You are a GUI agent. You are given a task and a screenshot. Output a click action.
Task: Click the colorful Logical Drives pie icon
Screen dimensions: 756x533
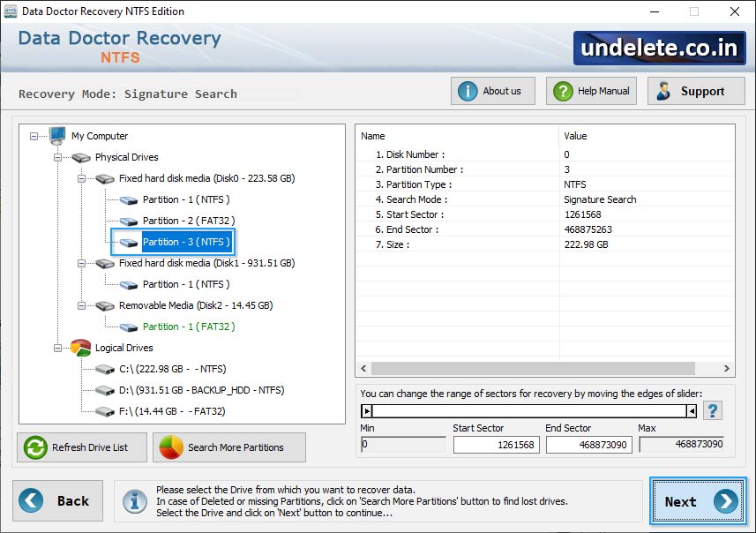point(79,347)
